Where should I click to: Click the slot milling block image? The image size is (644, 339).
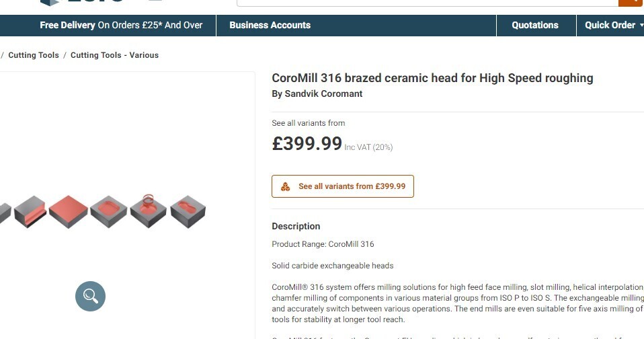188,211
